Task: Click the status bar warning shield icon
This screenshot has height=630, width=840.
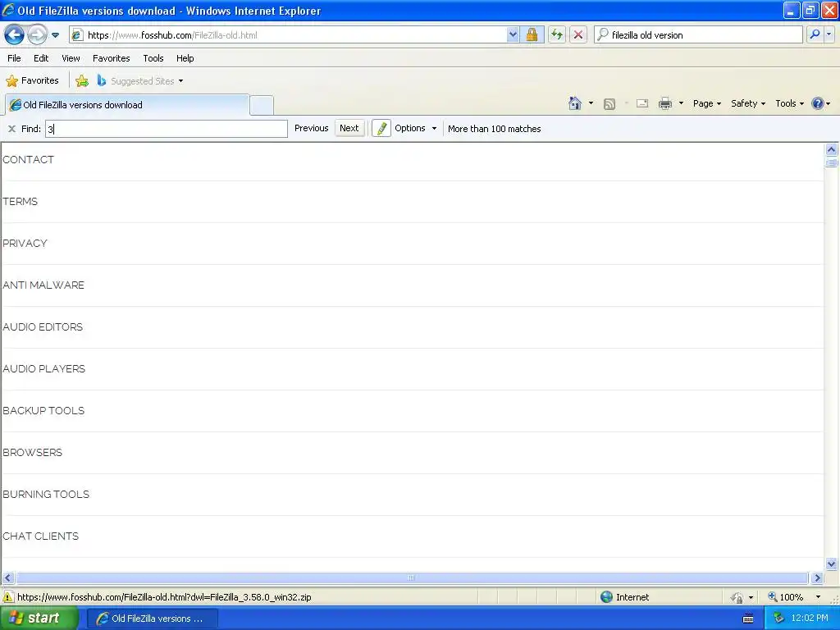Action: pos(8,597)
